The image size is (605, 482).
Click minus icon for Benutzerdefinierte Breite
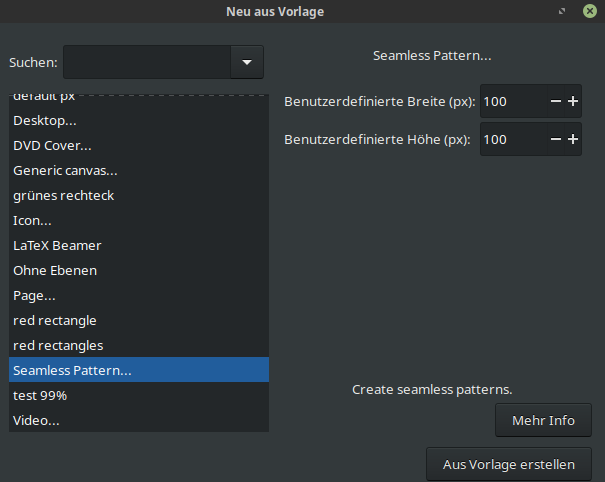555,101
